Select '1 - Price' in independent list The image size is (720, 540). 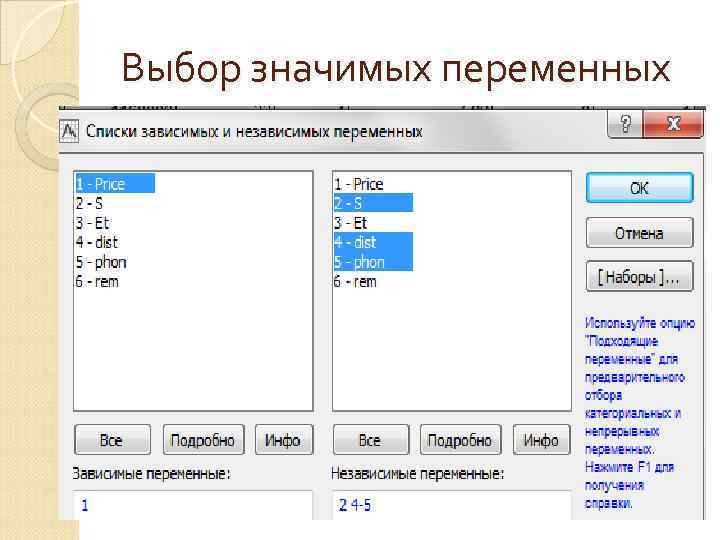359,184
